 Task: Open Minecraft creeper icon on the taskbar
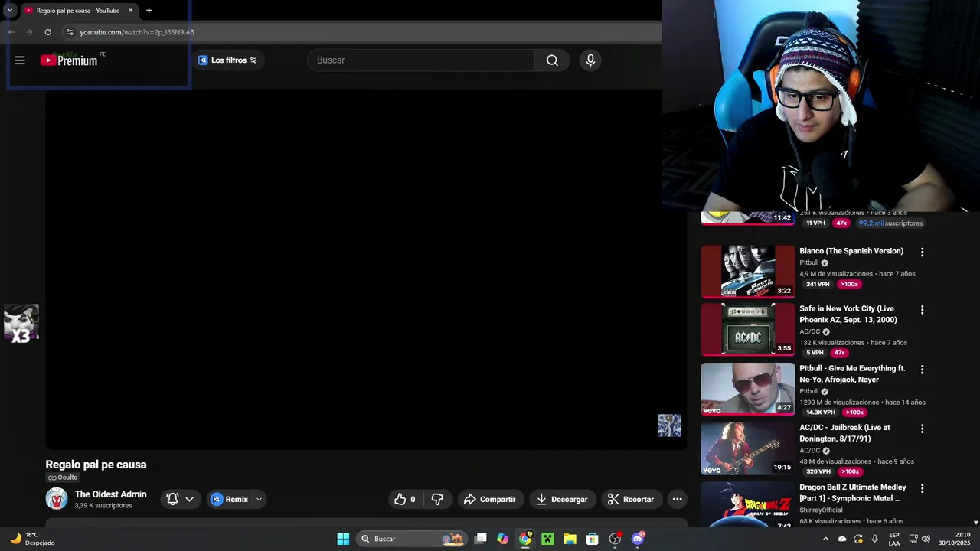547,539
